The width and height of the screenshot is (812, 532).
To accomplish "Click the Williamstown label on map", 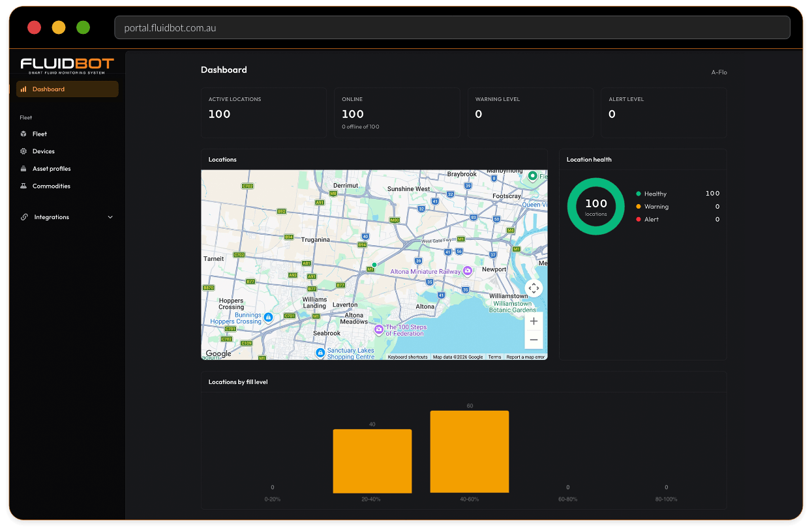I will pos(509,296).
